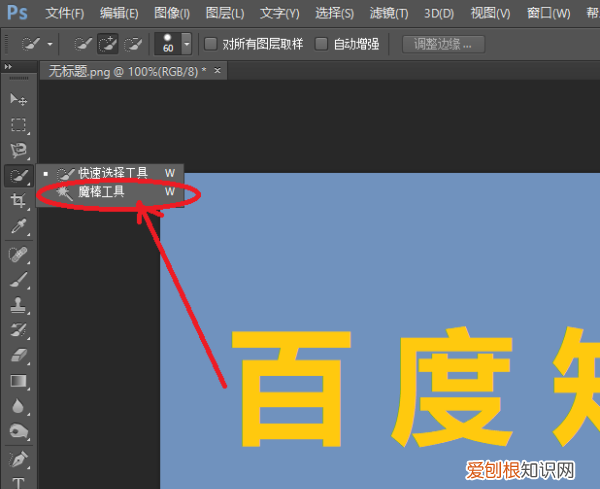This screenshot has height=489, width=600.
Task: Open brush size 60 picker
Action: [x=168, y=44]
